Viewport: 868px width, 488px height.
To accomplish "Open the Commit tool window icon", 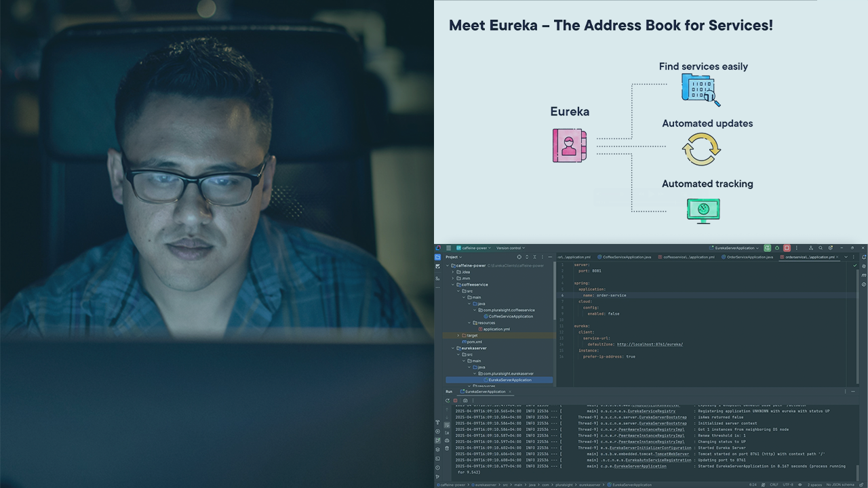I will click(437, 266).
